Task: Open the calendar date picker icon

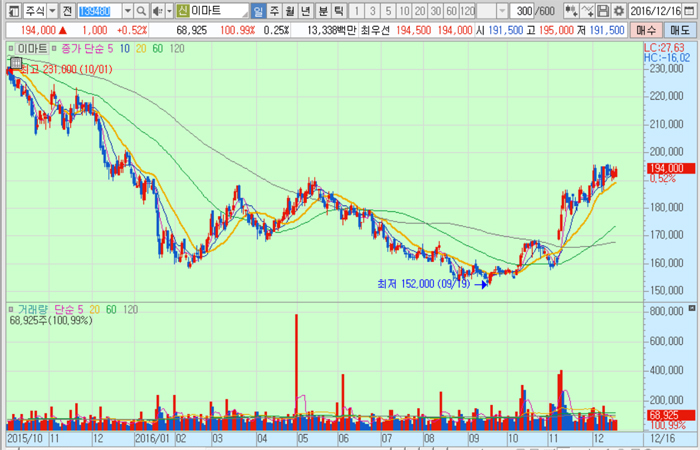Action: 691,10
